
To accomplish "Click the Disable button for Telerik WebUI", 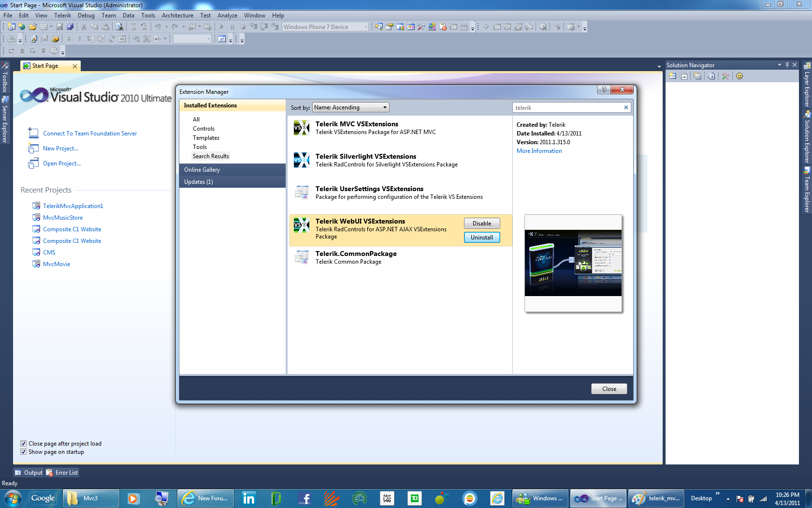I will coord(482,224).
